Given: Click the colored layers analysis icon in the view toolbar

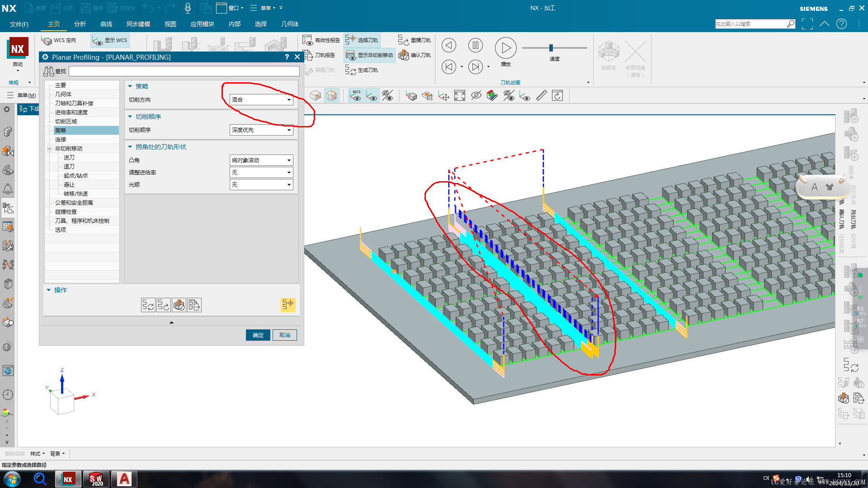Looking at the screenshot, I should click(492, 96).
